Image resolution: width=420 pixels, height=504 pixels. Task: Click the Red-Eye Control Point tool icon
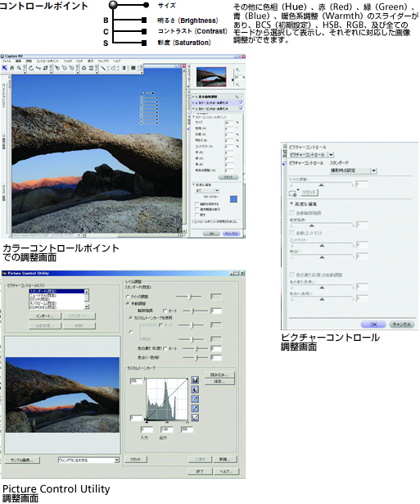pyautogui.click(x=91, y=68)
